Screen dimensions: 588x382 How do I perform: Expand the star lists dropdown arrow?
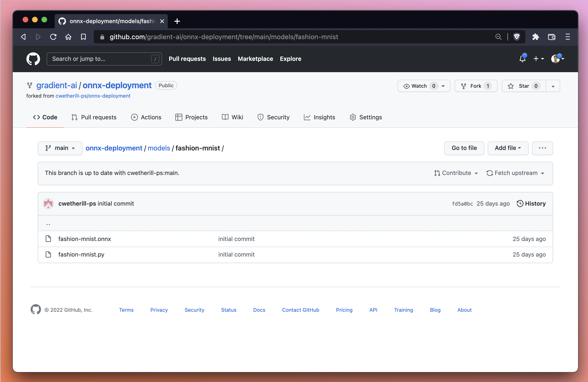coord(553,86)
